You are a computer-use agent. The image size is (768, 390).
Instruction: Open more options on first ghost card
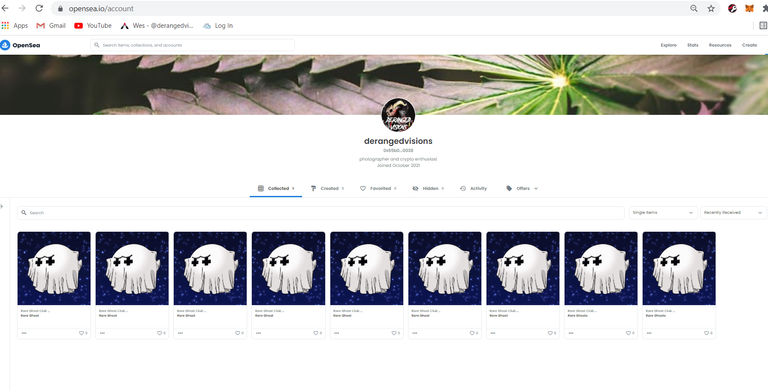24,333
